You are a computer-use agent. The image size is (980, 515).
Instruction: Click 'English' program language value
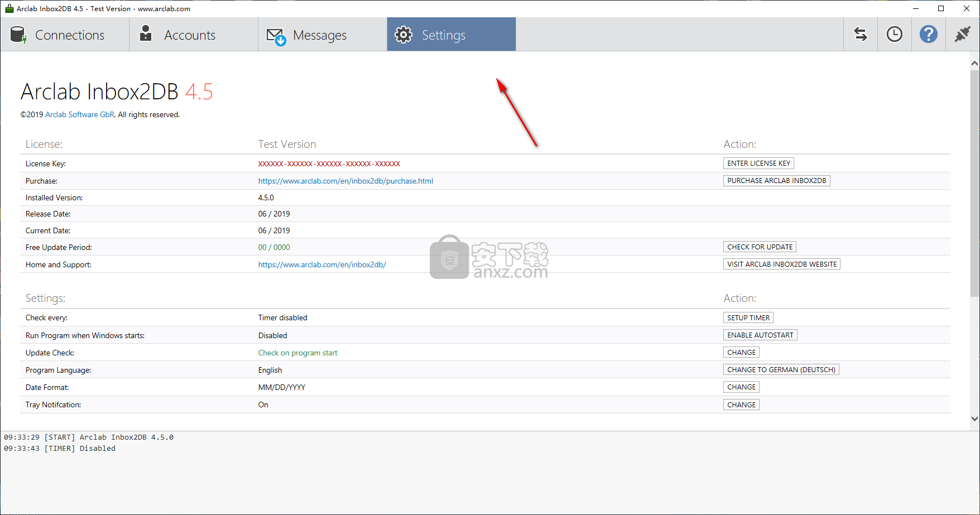[270, 370]
